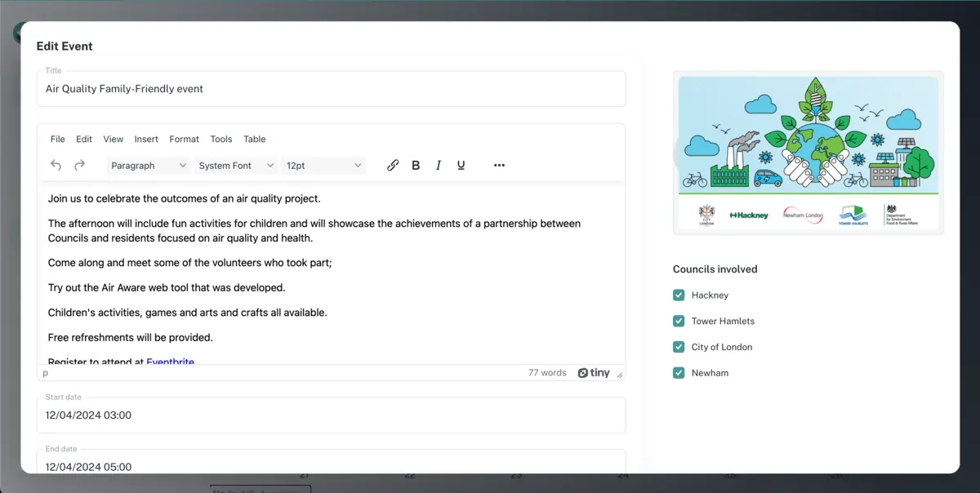Open the Eventbrite registration link
The width and height of the screenshot is (980, 493).
tap(170, 362)
